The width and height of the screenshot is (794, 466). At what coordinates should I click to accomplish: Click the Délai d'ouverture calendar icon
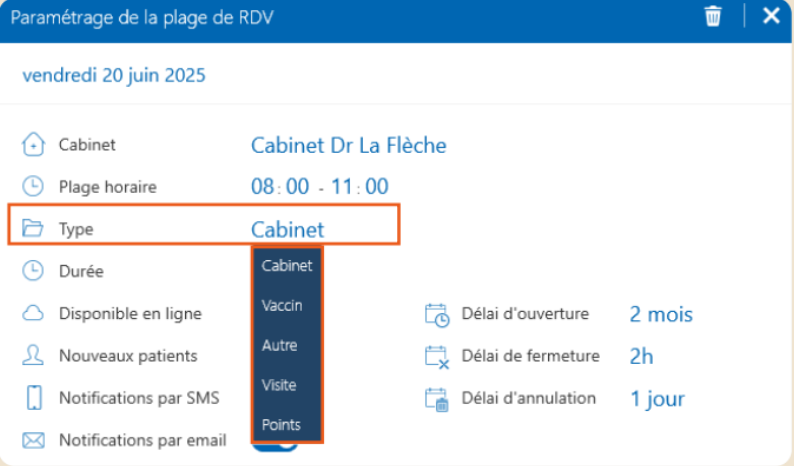click(437, 315)
